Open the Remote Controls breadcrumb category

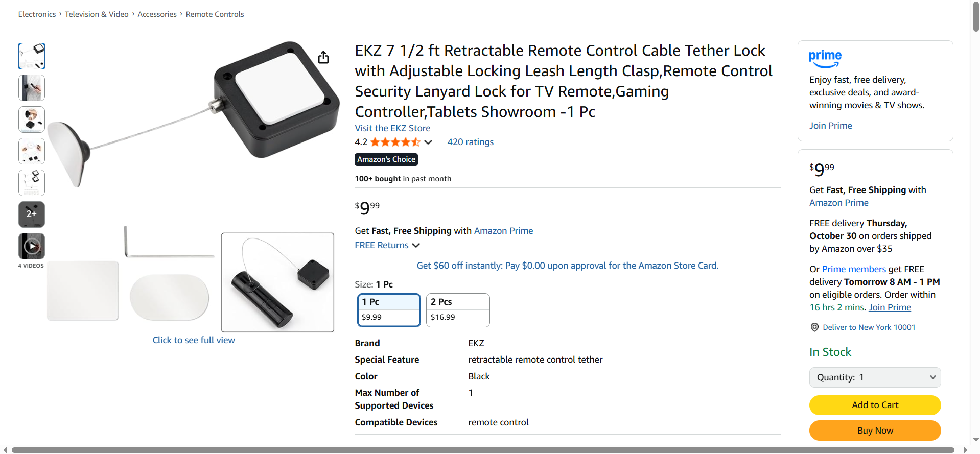point(215,14)
